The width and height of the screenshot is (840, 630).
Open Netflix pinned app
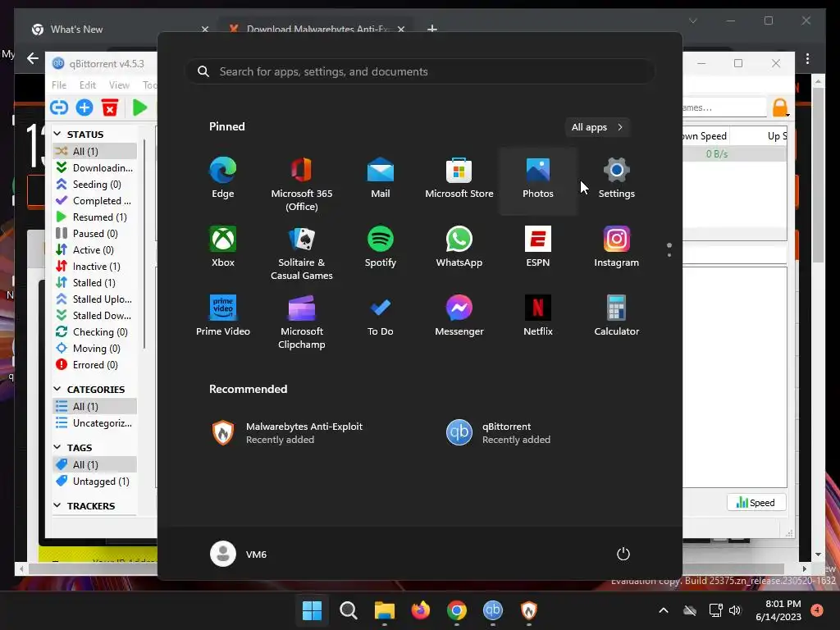coord(538,316)
